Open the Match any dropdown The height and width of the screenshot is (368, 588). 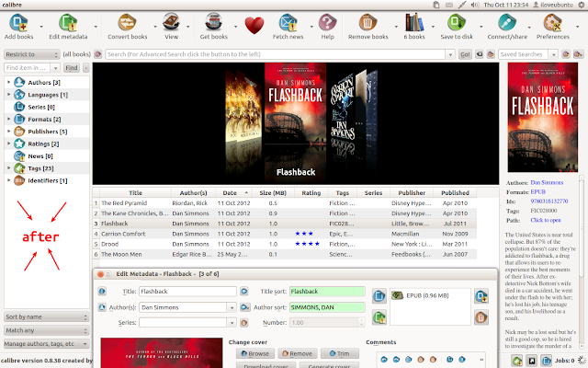click(x=47, y=330)
